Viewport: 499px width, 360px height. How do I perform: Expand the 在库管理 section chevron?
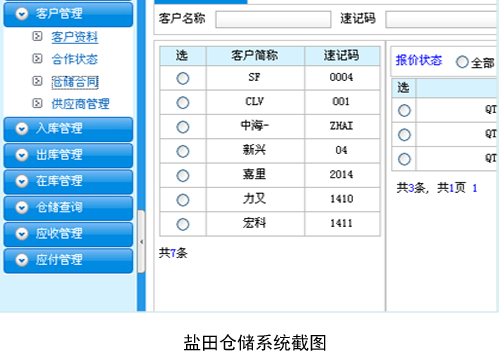pos(22,181)
